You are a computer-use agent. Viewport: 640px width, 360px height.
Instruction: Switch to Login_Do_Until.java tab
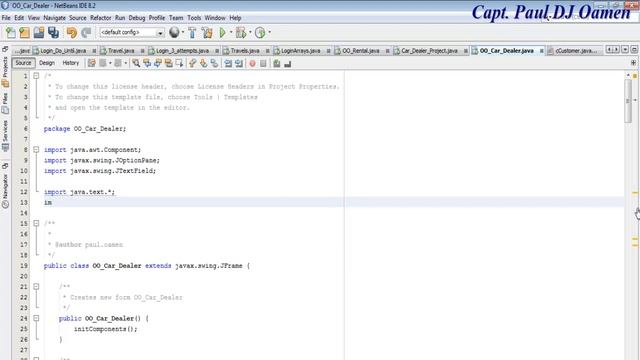pos(63,51)
